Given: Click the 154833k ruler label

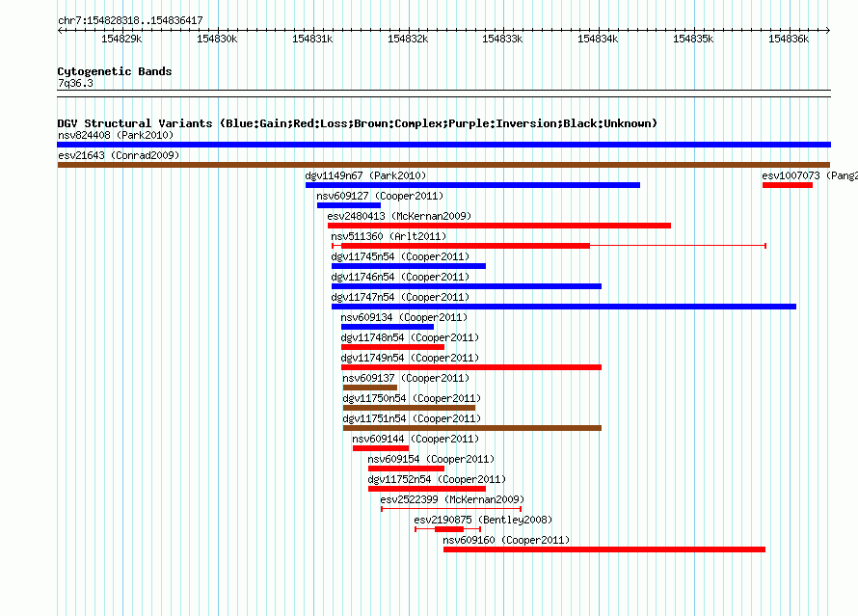Looking at the screenshot, I should click(502, 39).
